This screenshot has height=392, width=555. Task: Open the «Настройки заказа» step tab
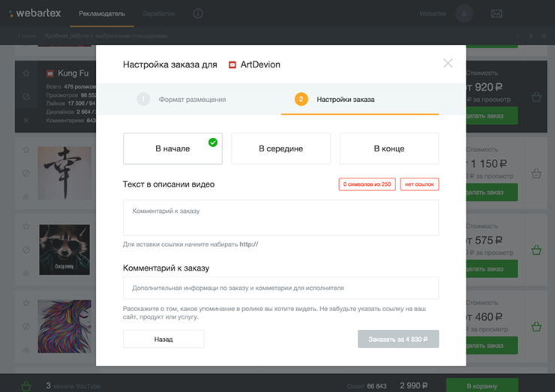click(x=345, y=99)
